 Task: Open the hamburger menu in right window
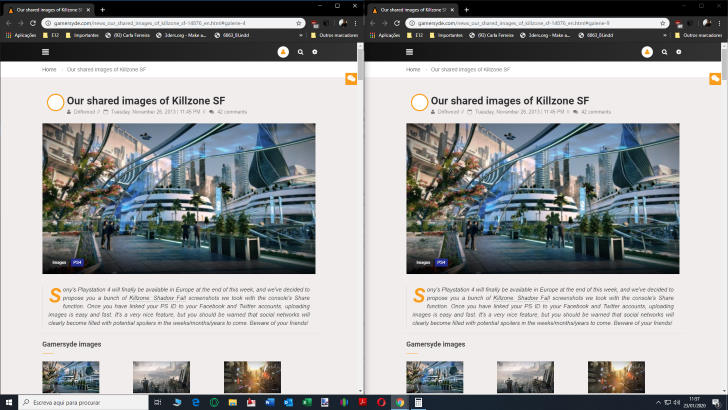(409, 52)
